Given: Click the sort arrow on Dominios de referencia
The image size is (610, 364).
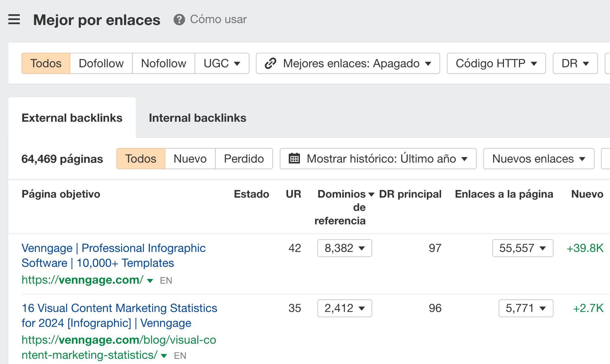Looking at the screenshot, I should click(370, 194).
